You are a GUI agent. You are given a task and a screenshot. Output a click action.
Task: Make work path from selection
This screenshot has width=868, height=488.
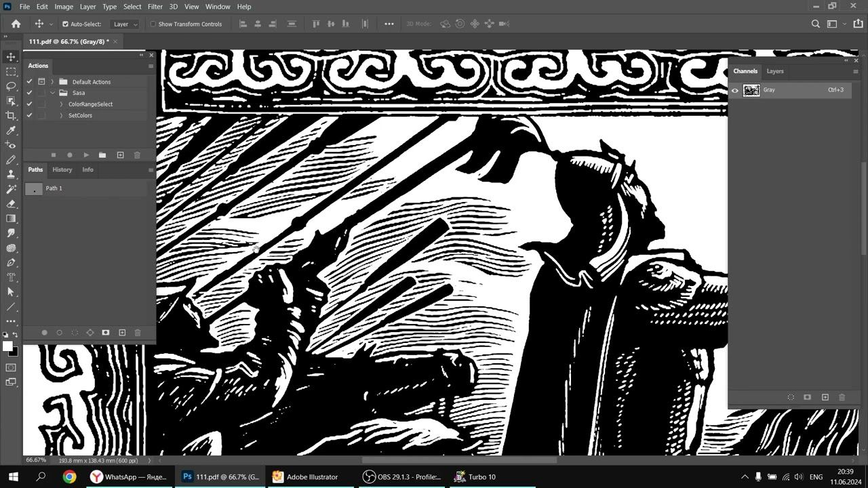pos(90,333)
